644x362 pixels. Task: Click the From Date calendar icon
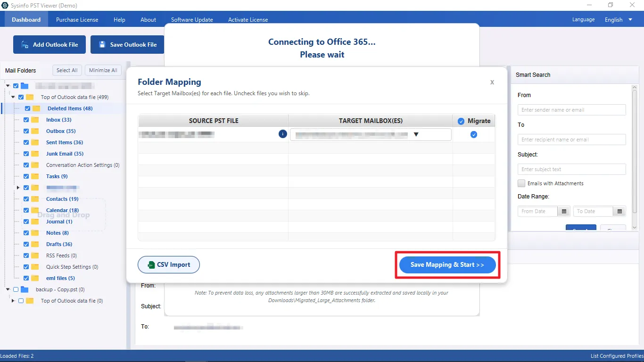564,211
